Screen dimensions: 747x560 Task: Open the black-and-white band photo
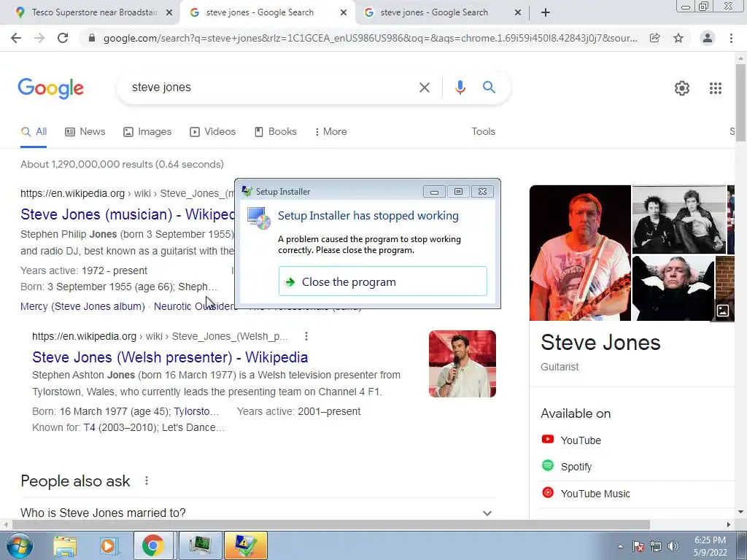pos(679,219)
